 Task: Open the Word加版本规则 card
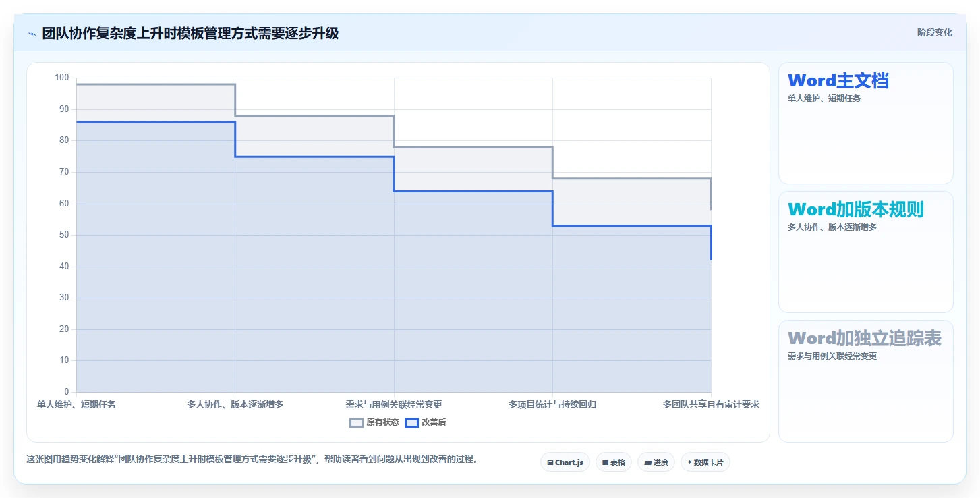(x=866, y=252)
